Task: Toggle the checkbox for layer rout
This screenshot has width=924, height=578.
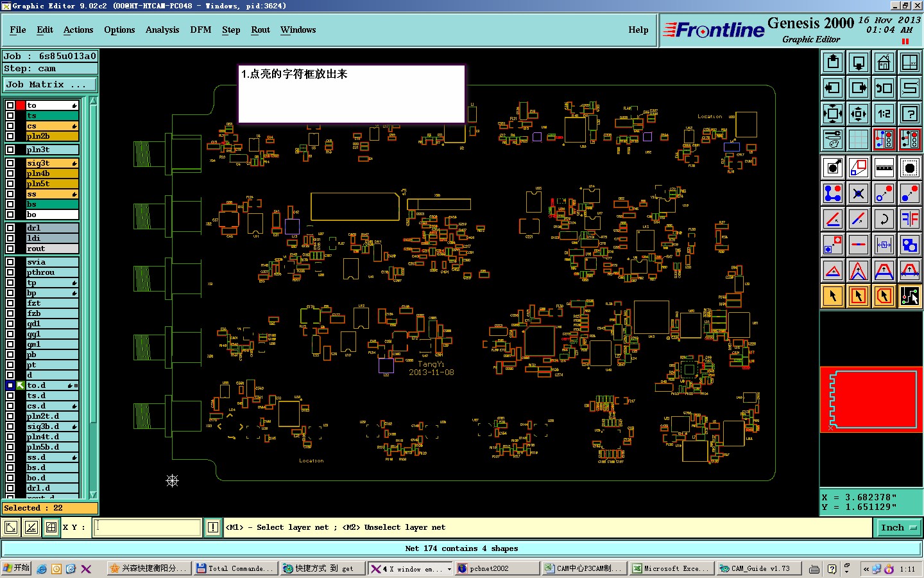Action: click(10, 249)
